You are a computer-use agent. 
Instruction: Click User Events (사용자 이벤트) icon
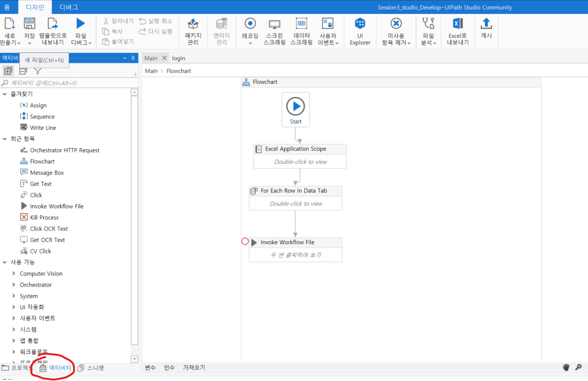[x=327, y=24]
